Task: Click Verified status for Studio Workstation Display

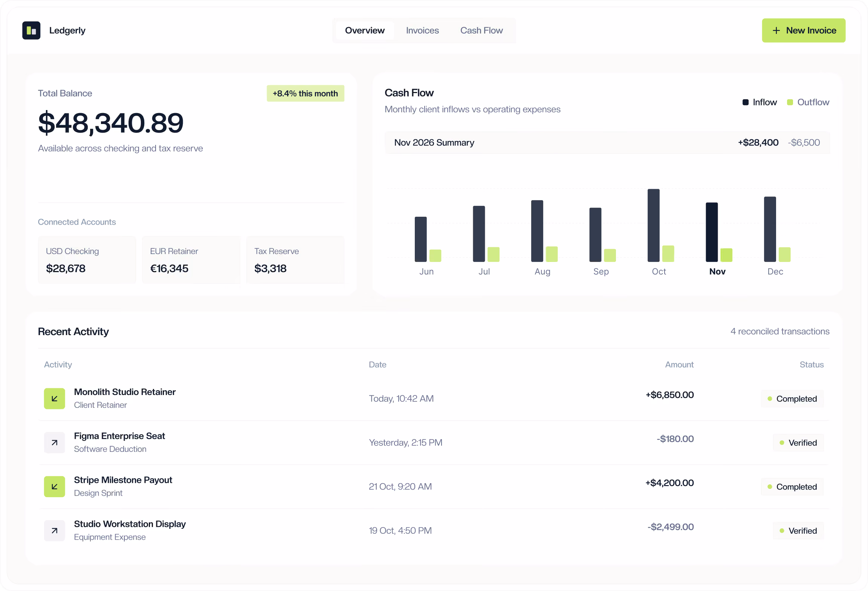Action: pos(798,531)
